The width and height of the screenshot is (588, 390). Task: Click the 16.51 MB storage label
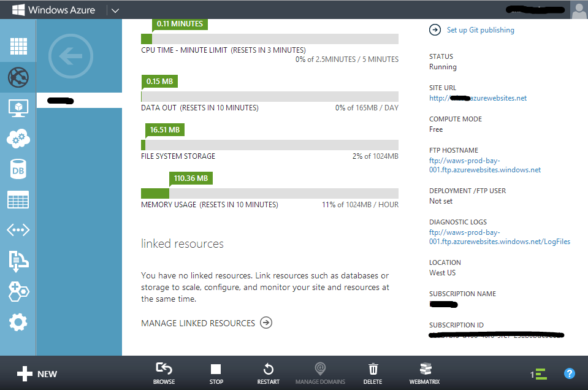click(164, 130)
